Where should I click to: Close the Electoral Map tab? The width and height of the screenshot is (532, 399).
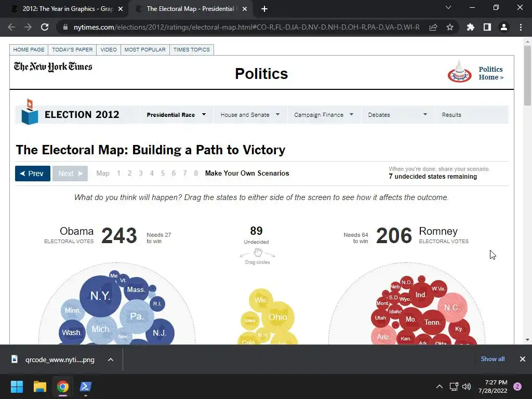(x=245, y=9)
